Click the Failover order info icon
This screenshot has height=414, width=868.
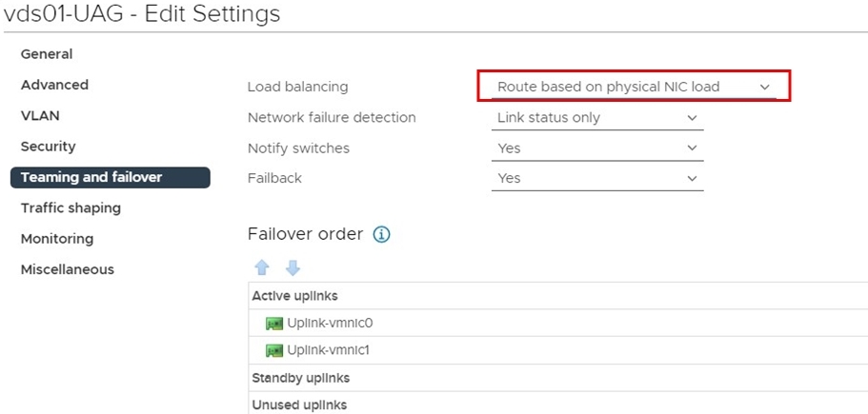point(382,234)
